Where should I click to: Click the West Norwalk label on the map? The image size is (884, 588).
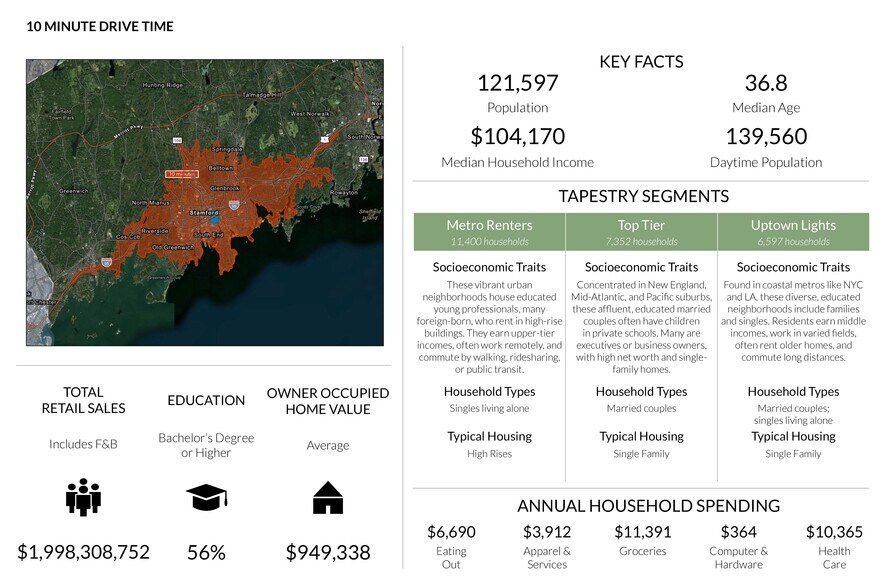point(310,114)
